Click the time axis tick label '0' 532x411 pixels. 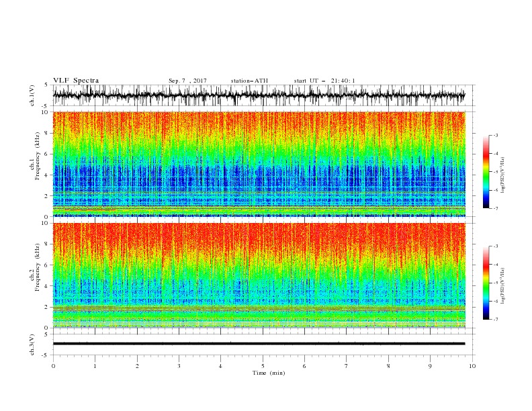[53, 366]
